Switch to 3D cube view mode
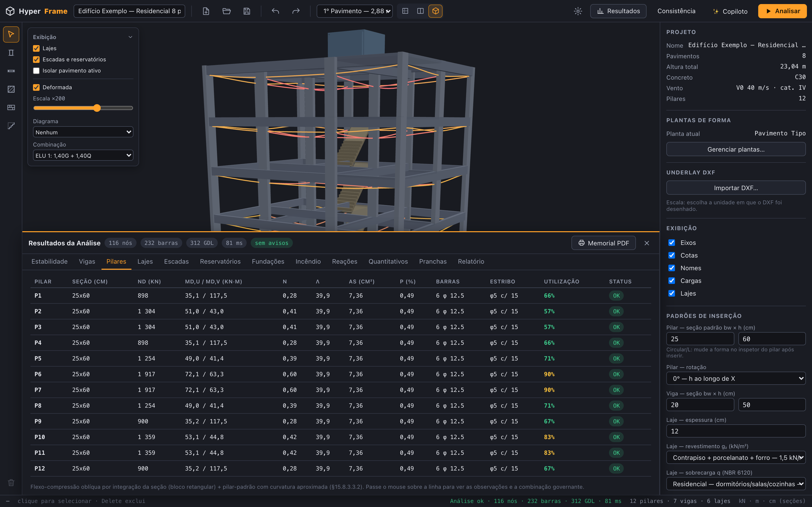The image size is (812, 507). (x=435, y=11)
